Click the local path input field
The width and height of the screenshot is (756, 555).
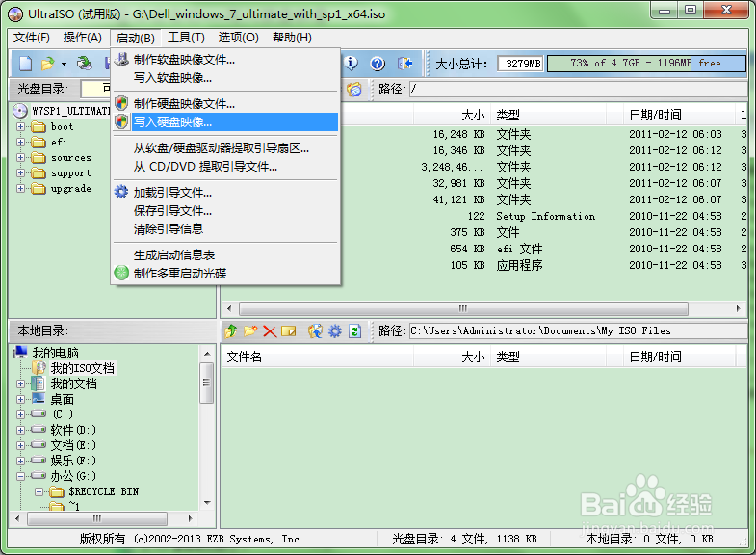pos(578,330)
